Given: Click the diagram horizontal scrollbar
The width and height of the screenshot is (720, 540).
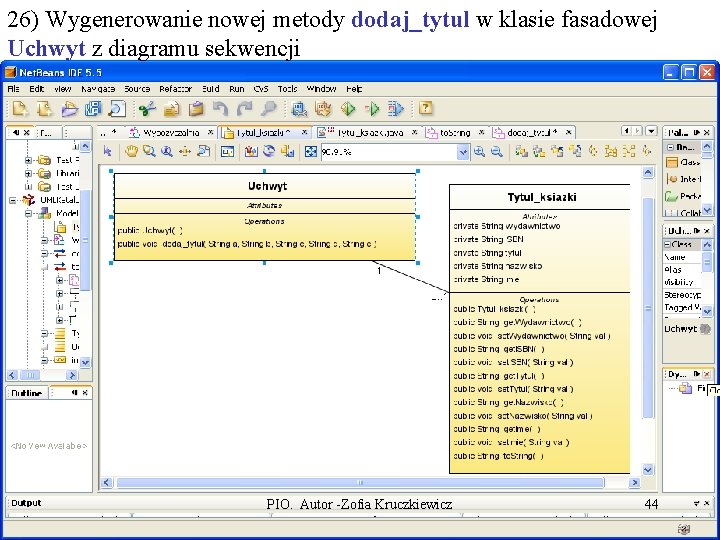Looking at the screenshot, I should tap(360, 483).
